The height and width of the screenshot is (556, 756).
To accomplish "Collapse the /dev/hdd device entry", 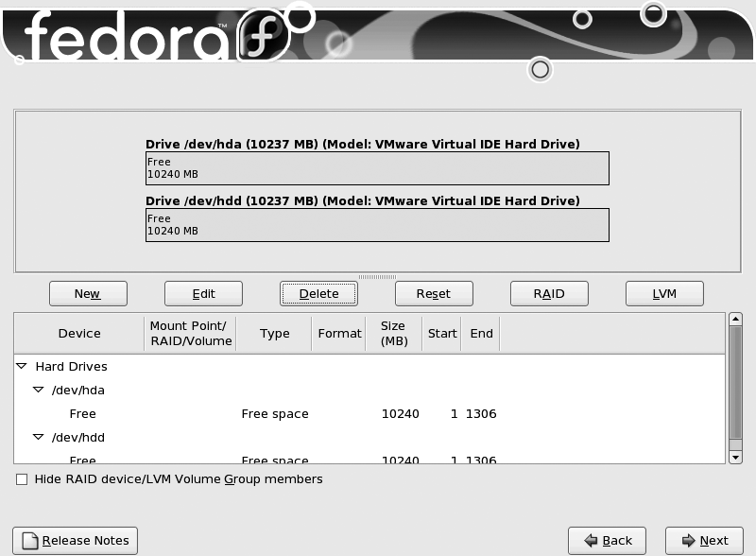I will tap(38, 437).
